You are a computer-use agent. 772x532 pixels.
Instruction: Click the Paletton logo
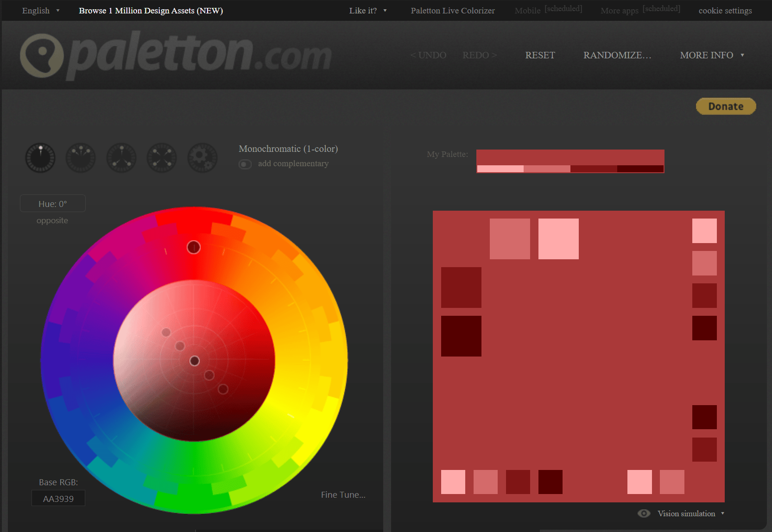pos(176,56)
